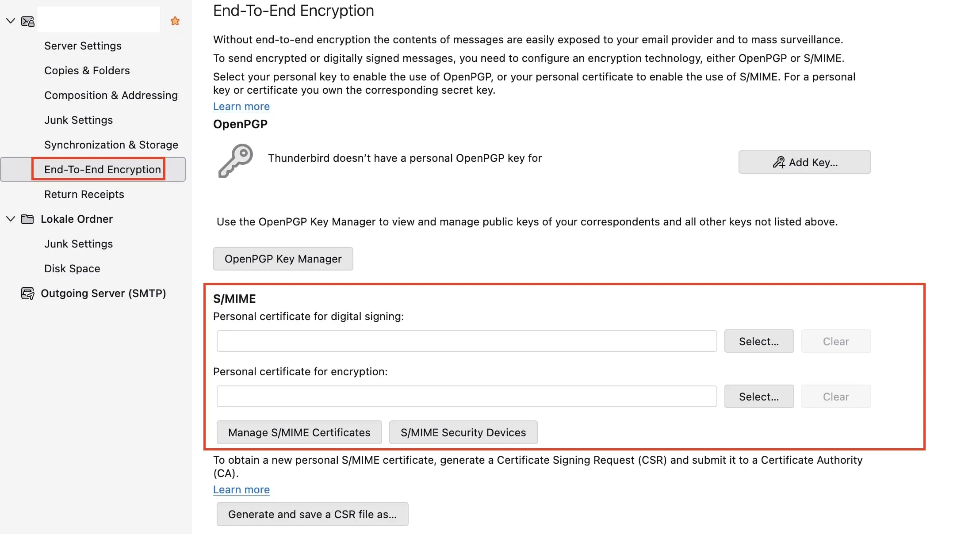Image resolution: width=980 pixels, height=534 pixels.
Task: Click the mail account icon at top left
Action: [27, 20]
